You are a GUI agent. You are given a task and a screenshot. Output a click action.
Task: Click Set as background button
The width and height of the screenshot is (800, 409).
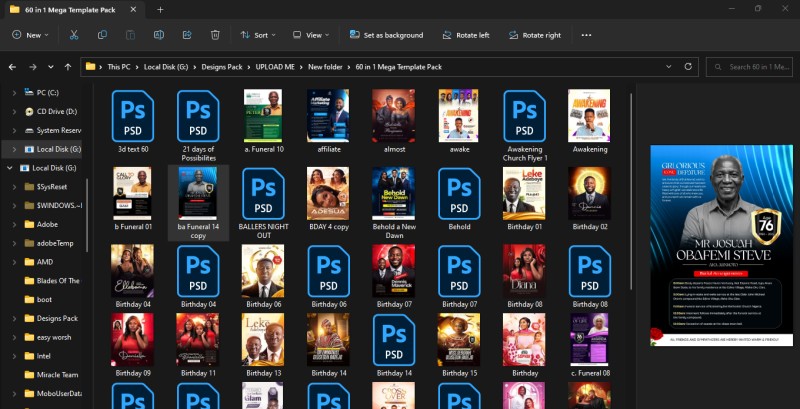386,35
